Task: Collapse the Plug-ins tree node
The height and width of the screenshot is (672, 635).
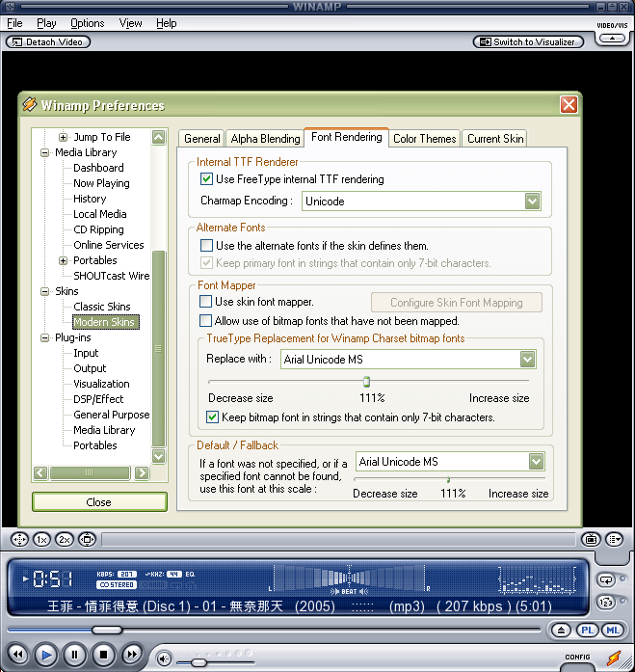Action: click(x=44, y=337)
